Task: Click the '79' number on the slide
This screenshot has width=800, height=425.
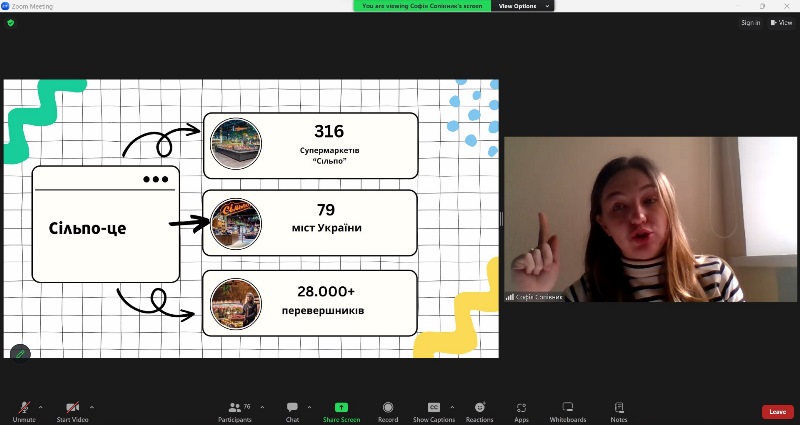Action: (x=326, y=210)
